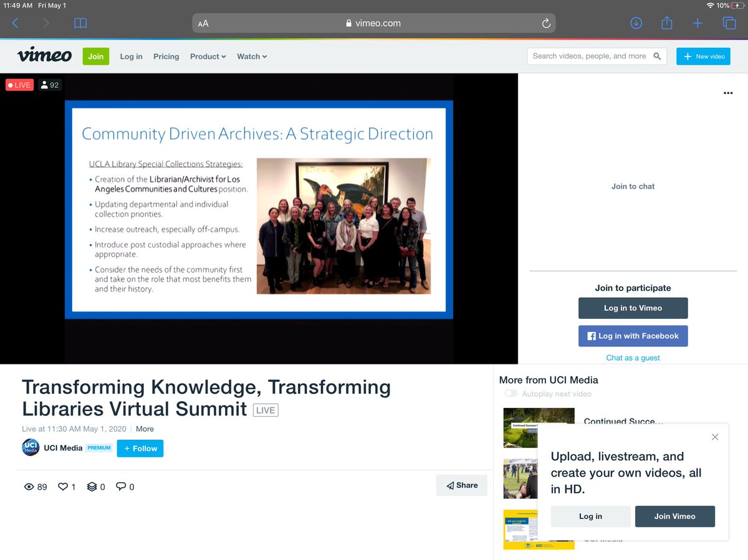The width and height of the screenshot is (748, 560).
Task: Tap the Safari forward arrow
Action: tap(46, 24)
